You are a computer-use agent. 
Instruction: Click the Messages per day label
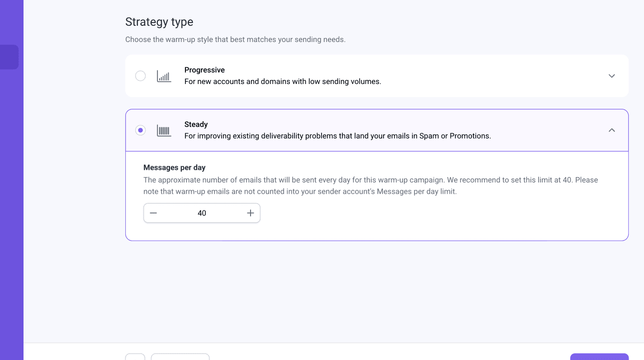(x=174, y=168)
